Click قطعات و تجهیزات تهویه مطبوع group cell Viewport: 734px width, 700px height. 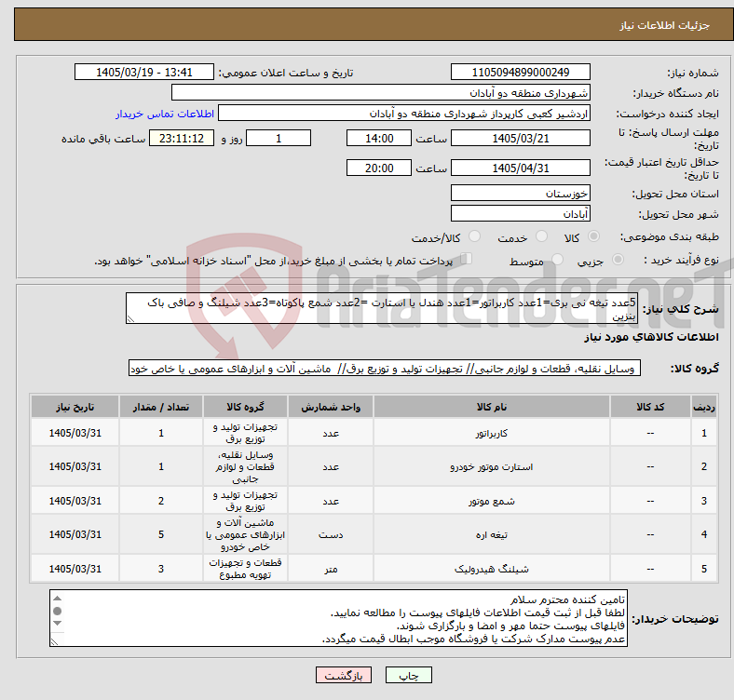tap(245, 569)
